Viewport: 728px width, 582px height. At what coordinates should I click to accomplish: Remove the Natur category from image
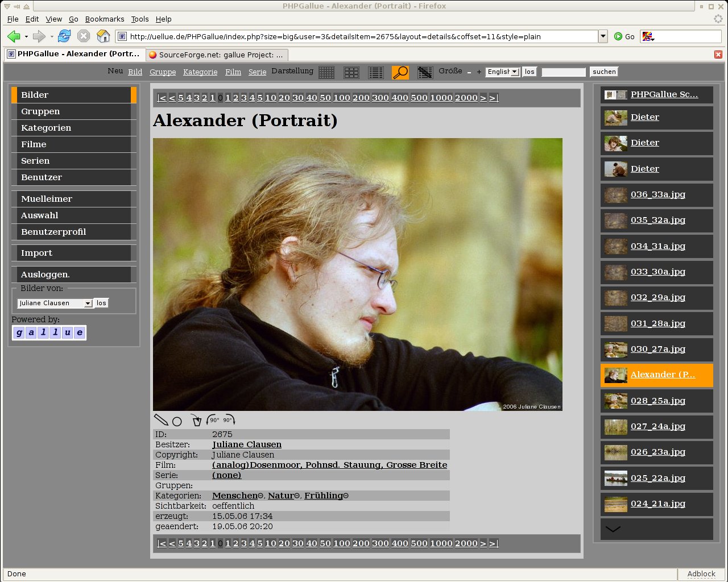pos(297,496)
